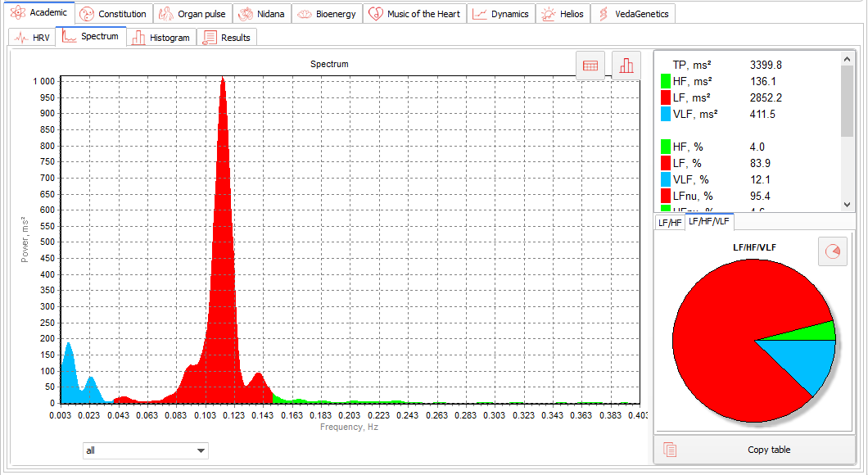Switch to the LF/HF pie chart tab

click(669, 223)
